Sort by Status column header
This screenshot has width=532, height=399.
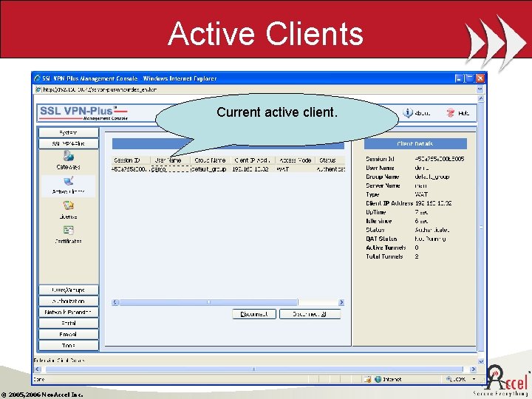(330, 160)
